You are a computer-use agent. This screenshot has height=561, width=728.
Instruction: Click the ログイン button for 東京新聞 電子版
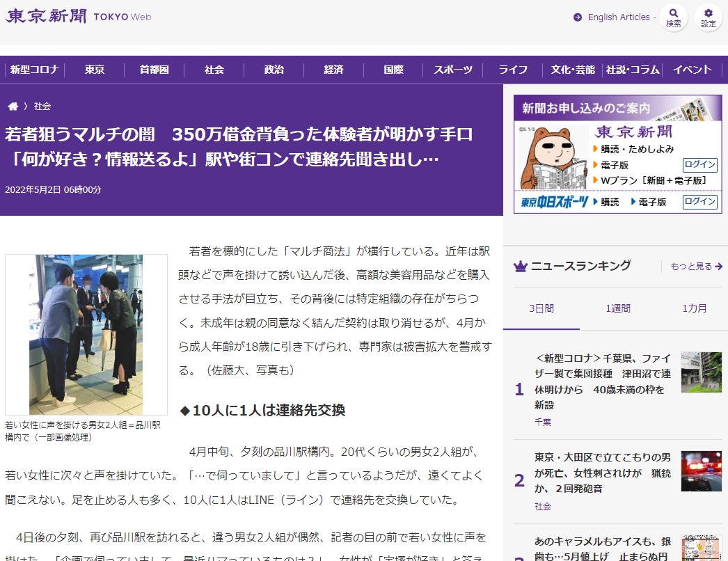coord(699,164)
